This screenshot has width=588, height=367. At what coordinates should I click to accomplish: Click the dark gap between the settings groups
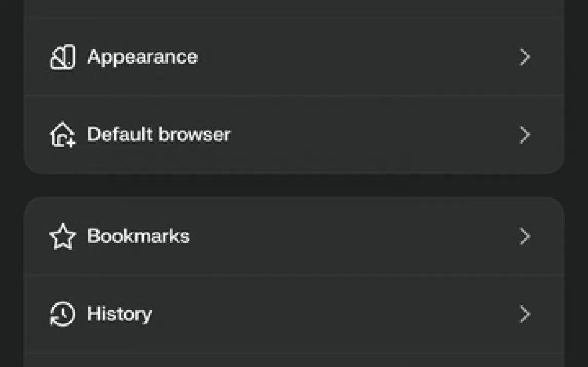(x=294, y=186)
